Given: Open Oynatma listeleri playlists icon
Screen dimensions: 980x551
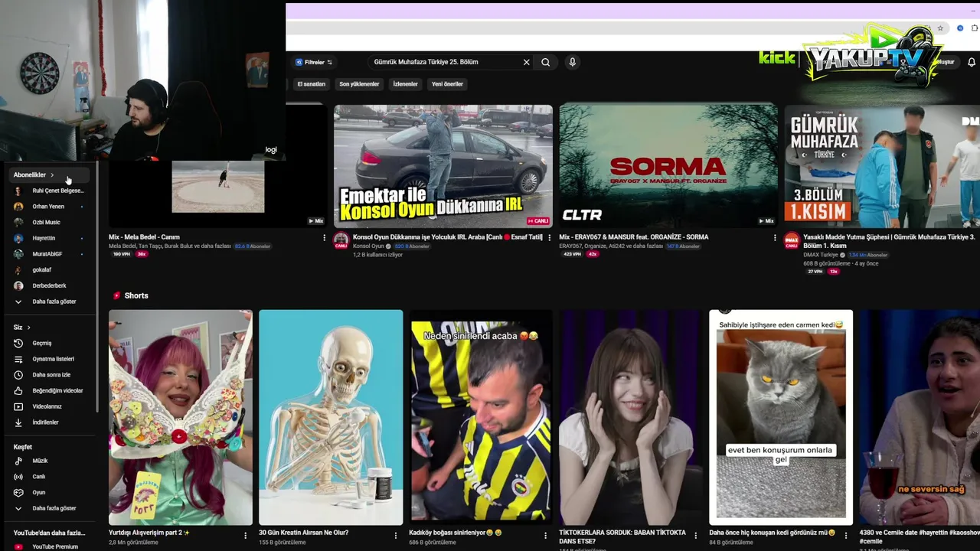Looking at the screenshot, I should (18, 359).
